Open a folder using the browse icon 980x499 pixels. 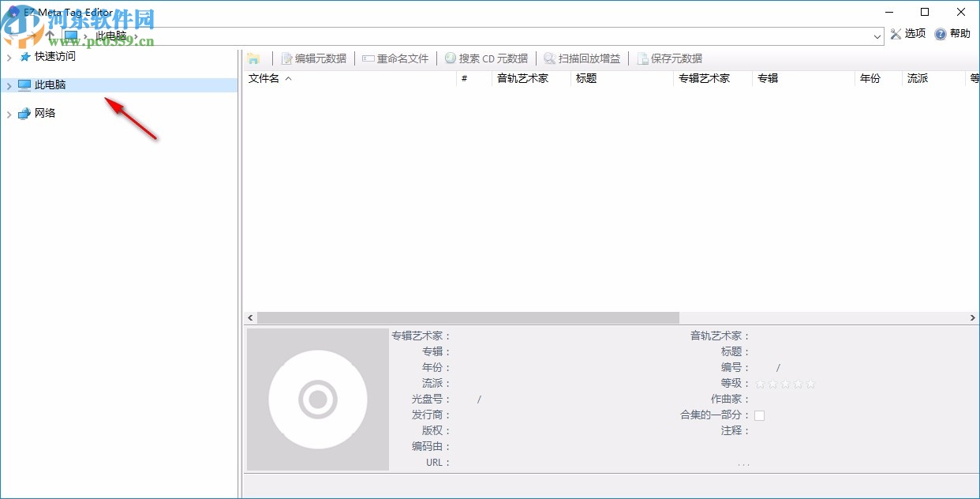coord(254,58)
